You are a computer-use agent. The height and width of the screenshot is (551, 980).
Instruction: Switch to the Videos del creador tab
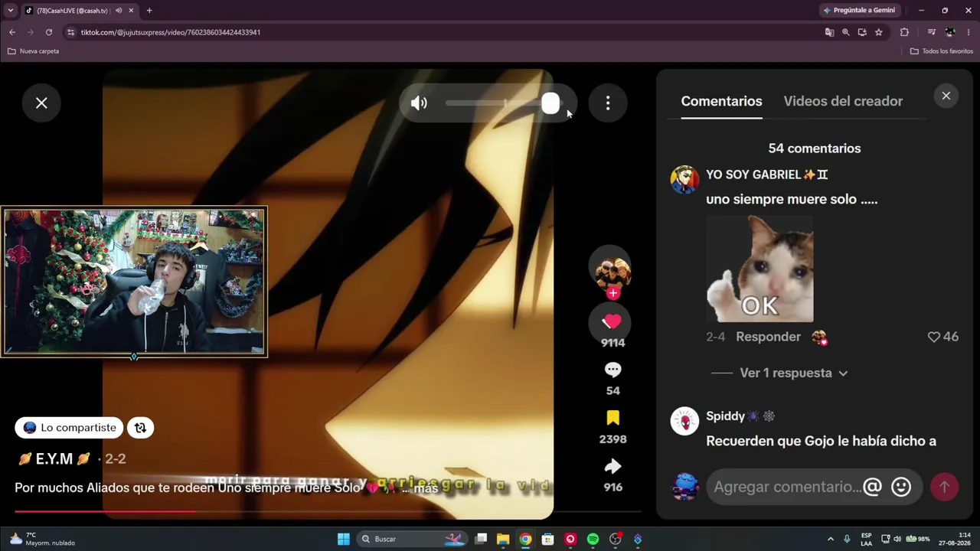click(843, 101)
